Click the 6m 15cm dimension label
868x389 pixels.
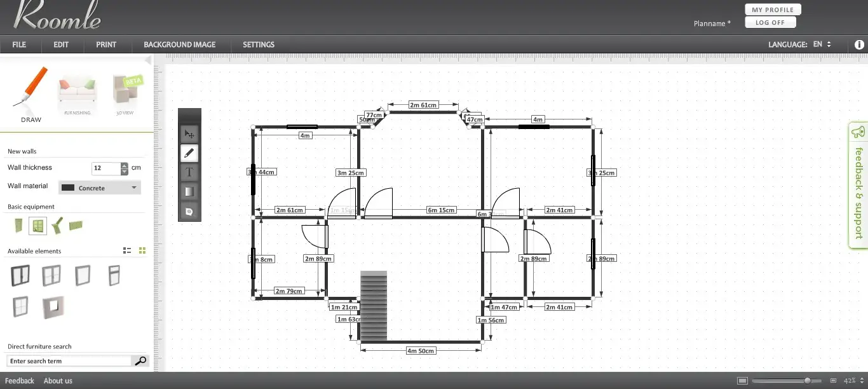pyautogui.click(x=441, y=210)
